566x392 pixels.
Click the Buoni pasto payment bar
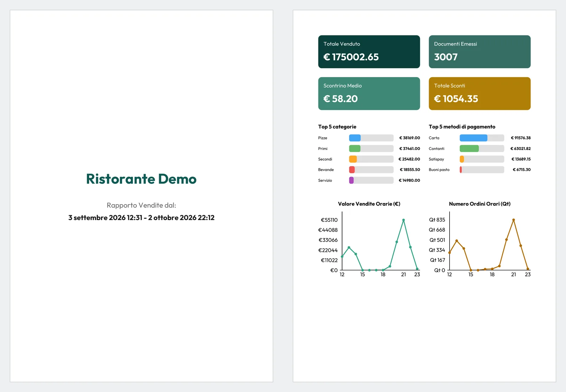[482, 170]
